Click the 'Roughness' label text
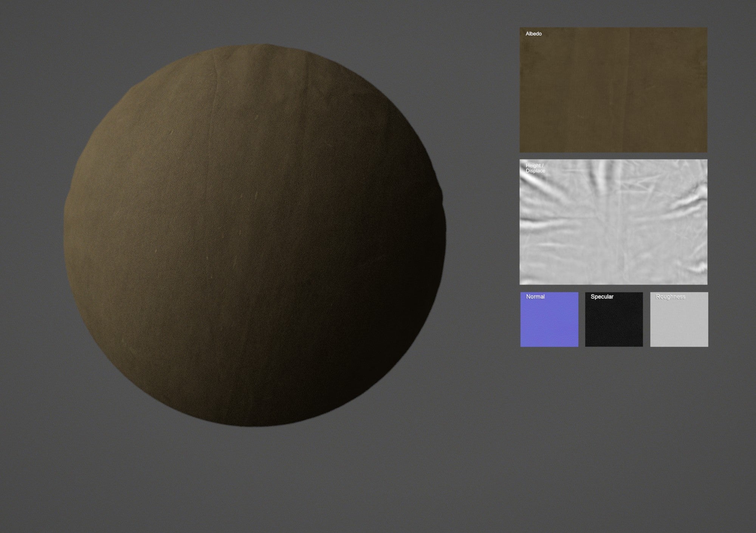This screenshot has width=756, height=533. click(x=670, y=297)
